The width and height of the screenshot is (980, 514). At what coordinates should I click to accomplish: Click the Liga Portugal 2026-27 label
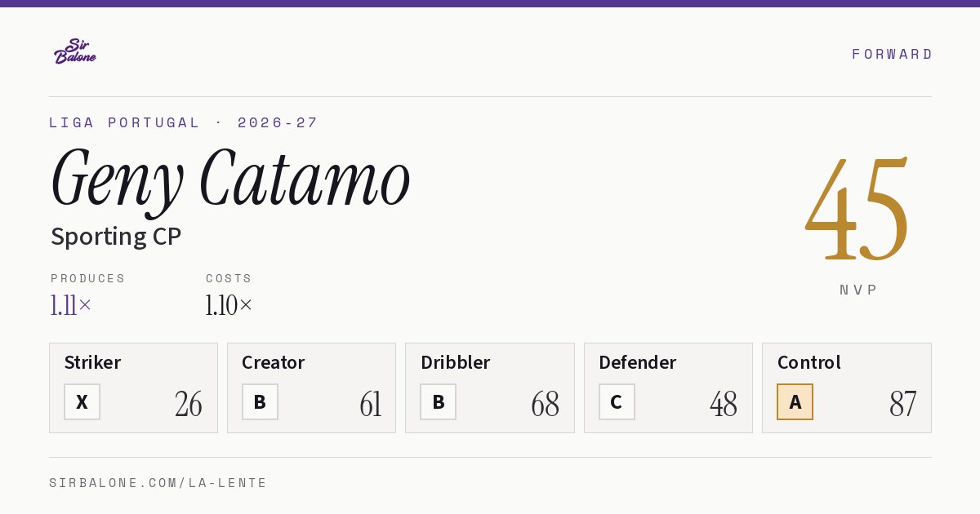click(184, 122)
